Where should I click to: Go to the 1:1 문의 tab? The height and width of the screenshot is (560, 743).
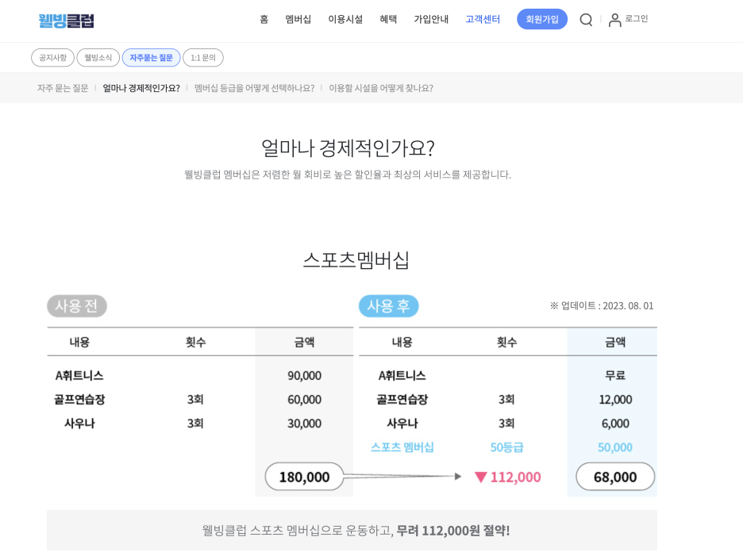[203, 58]
